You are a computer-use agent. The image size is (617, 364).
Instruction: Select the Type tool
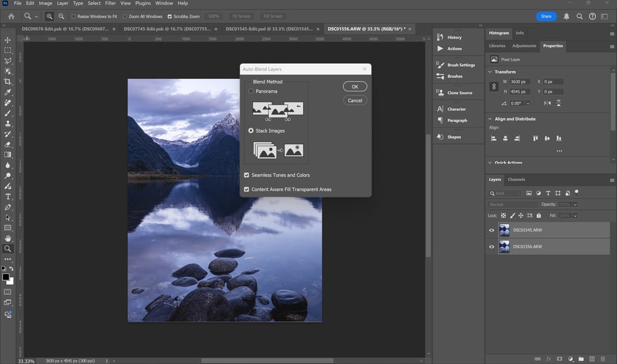(x=8, y=196)
